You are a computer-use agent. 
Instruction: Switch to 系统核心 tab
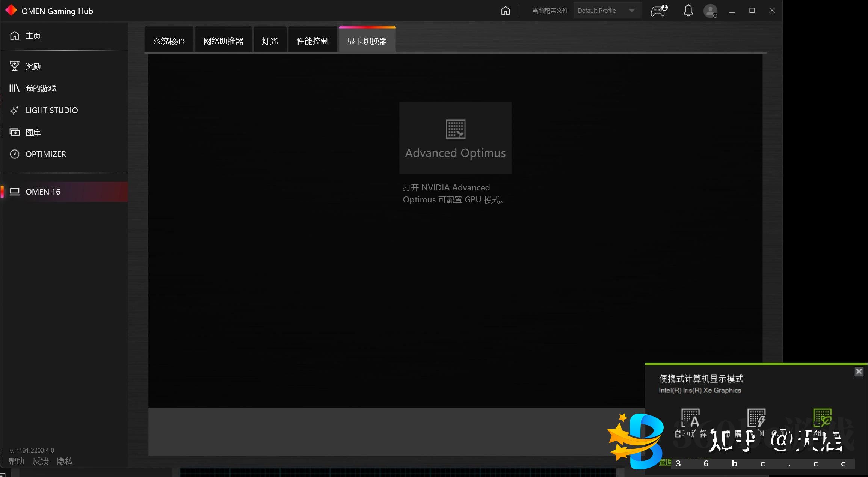click(x=169, y=41)
